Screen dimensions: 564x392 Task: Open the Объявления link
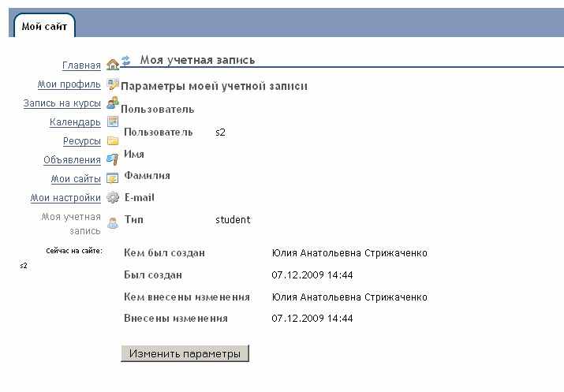[x=72, y=160]
